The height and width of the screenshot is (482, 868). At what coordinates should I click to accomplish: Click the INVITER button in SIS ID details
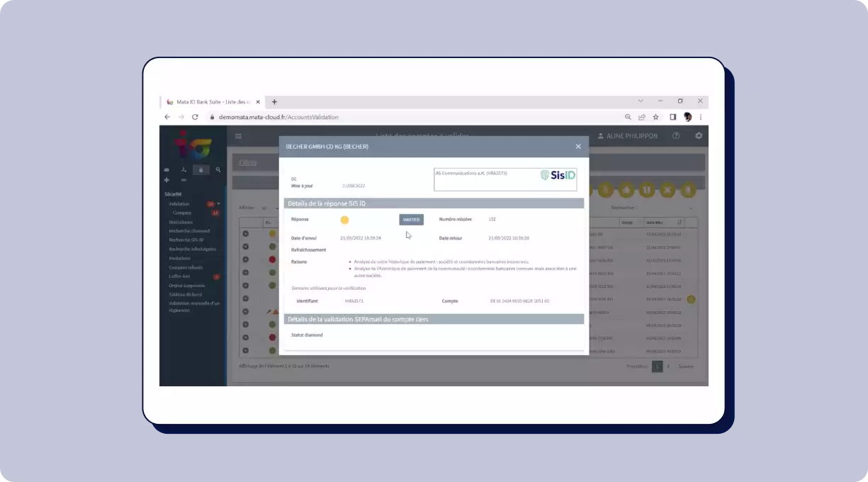(411, 220)
